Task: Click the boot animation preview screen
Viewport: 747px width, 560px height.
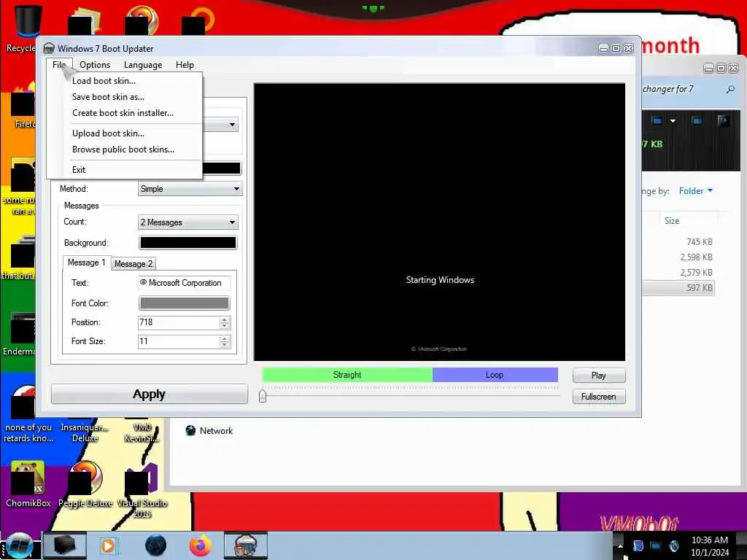Action: pyautogui.click(x=439, y=222)
